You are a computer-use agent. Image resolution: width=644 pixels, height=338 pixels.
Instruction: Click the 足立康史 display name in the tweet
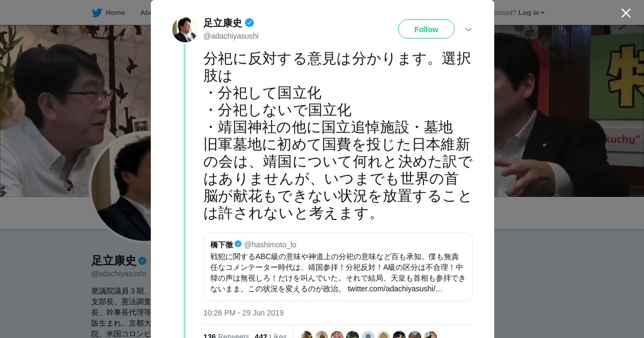(222, 23)
